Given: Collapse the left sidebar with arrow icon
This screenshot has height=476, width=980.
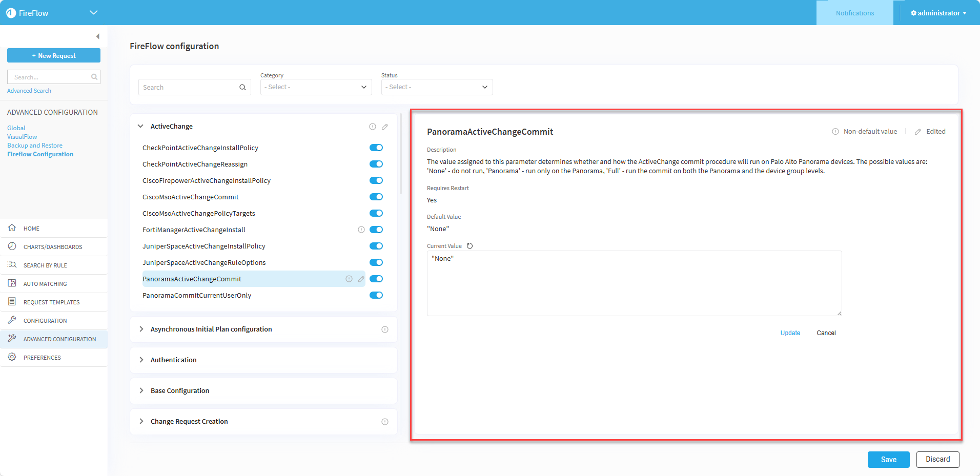Looking at the screenshot, I should coord(97,36).
